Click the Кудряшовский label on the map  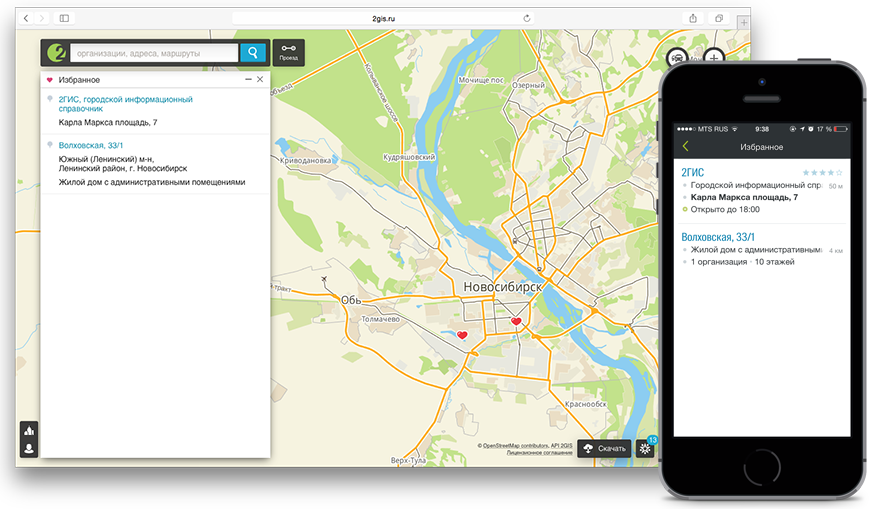pos(409,157)
